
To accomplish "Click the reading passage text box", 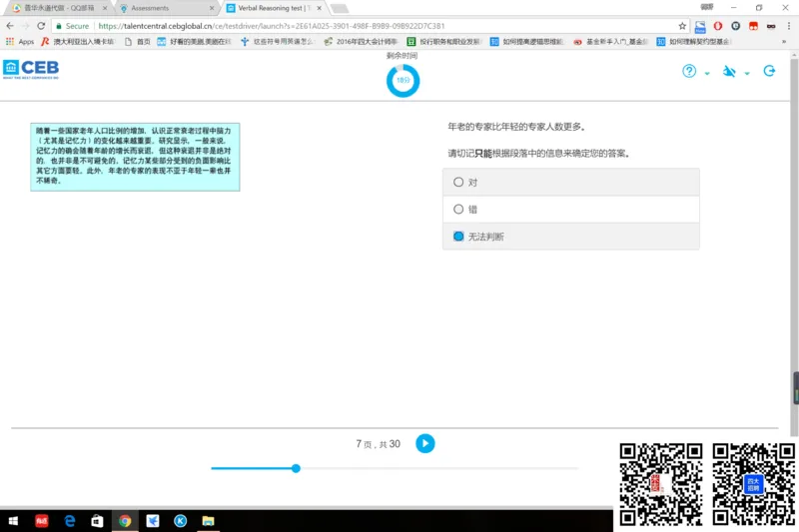I will point(135,157).
